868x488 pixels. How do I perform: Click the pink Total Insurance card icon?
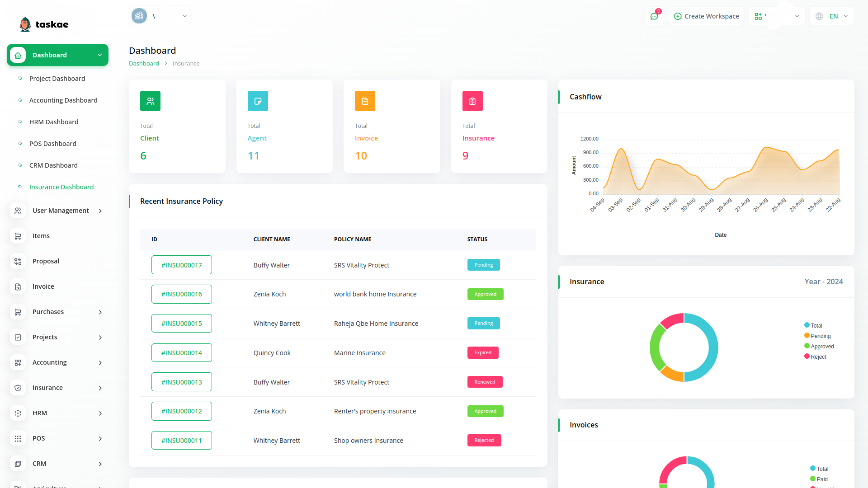472,101
